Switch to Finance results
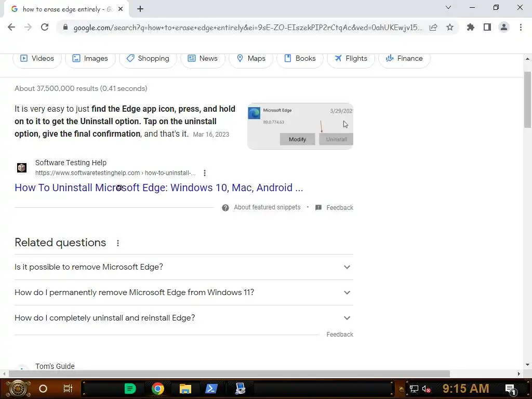The image size is (532, 399). click(404, 58)
